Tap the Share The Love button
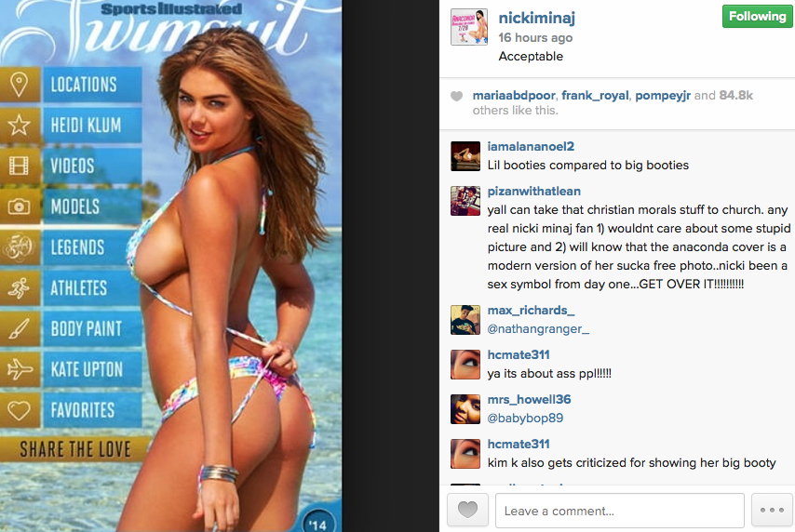Image resolution: width=795 pixels, height=532 pixels. point(75,449)
